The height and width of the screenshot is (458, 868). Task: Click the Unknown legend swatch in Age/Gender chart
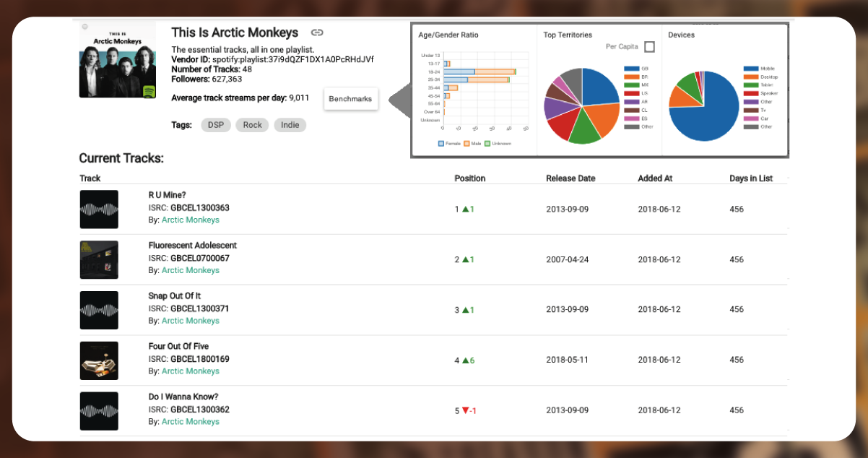[487, 144]
